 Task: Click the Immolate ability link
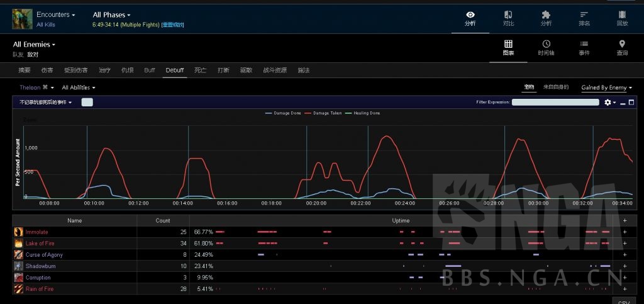[36, 232]
